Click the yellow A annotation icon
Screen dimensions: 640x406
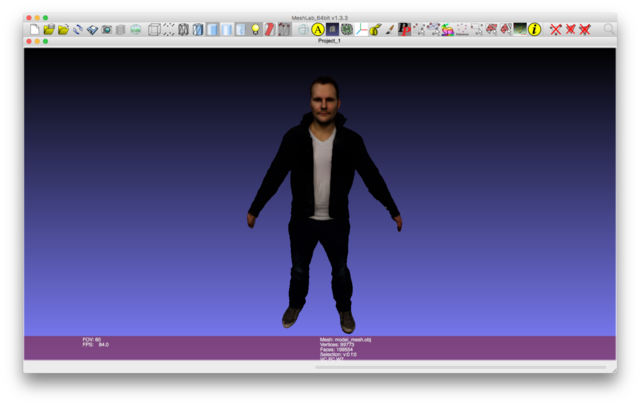[x=318, y=29]
